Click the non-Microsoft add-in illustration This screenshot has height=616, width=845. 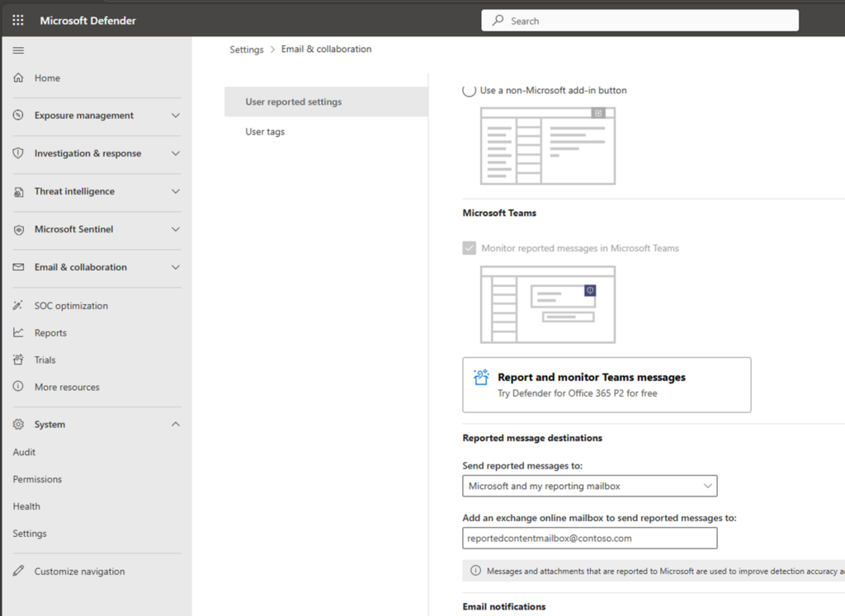point(548,146)
